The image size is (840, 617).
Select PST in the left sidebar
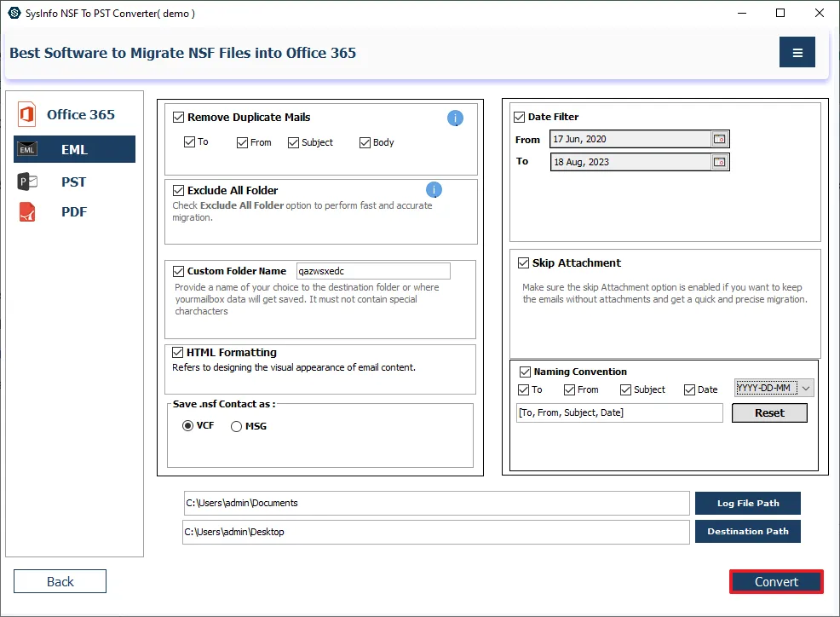[73, 182]
